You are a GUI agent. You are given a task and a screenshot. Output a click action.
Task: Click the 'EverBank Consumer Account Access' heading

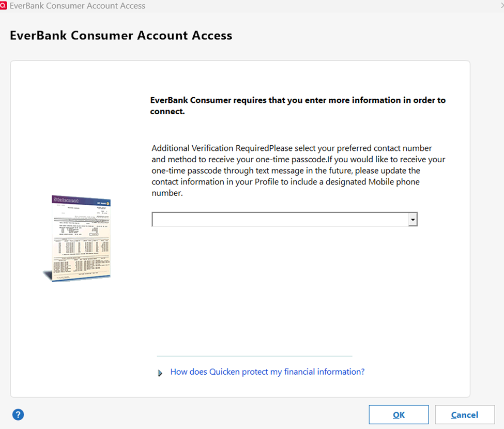pyautogui.click(x=121, y=35)
